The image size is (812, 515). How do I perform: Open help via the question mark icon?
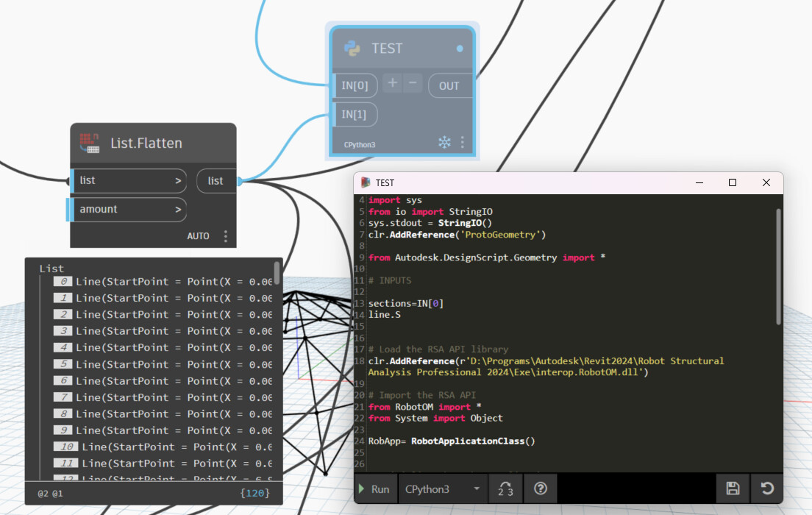(x=540, y=489)
